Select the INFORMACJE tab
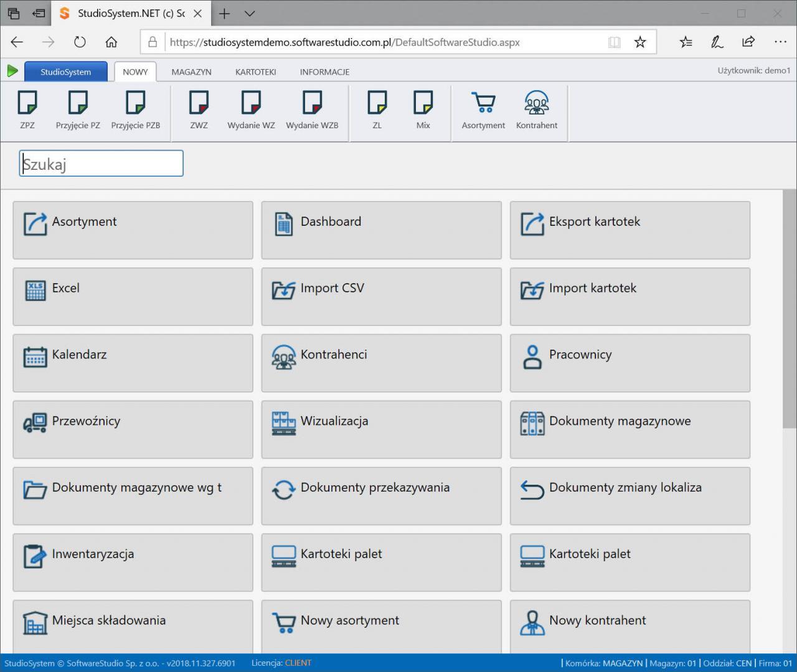The height and width of the screenshot is (672, 797). tap(324, 72)
